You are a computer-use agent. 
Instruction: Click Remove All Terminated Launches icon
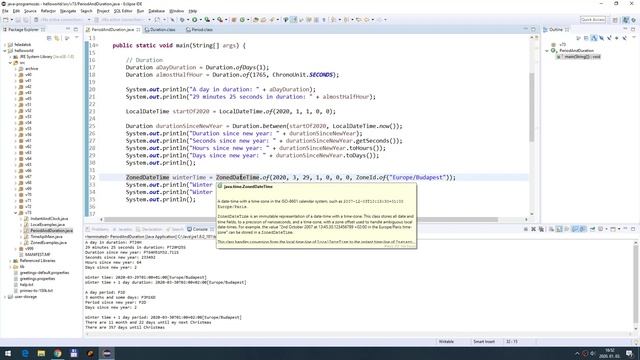[x=541, y=229]
